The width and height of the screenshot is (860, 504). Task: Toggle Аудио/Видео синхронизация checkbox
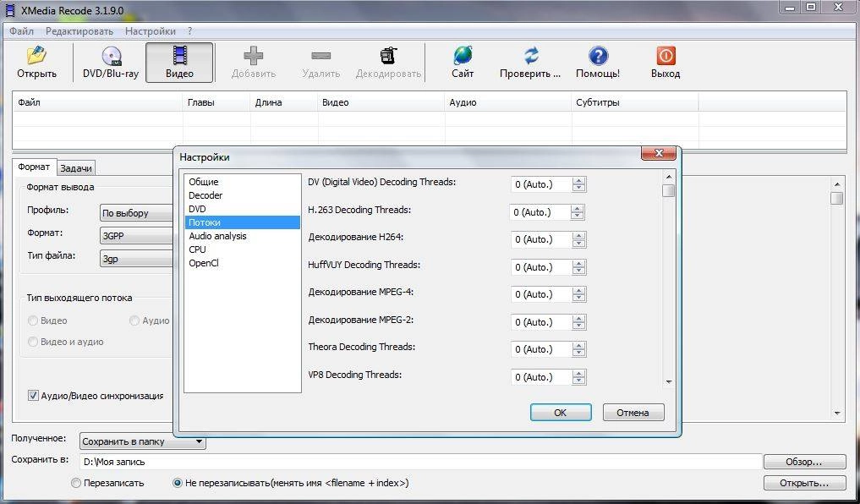(34, 396)
